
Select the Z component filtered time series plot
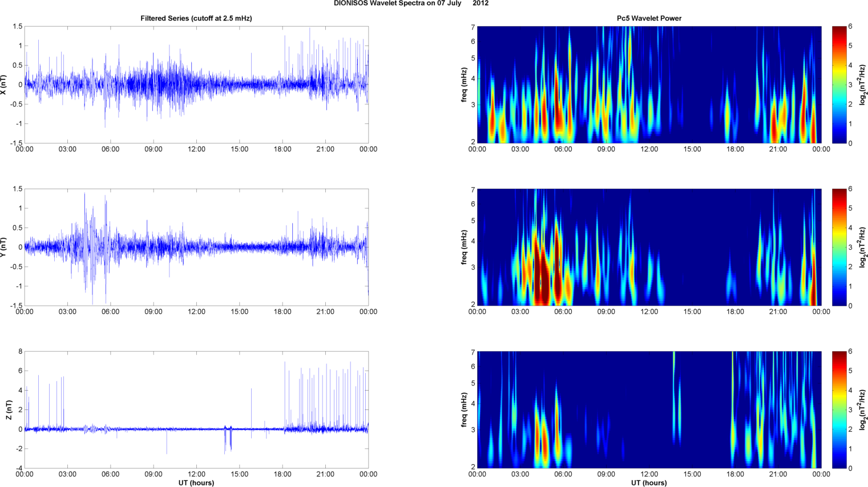point(196,410)
